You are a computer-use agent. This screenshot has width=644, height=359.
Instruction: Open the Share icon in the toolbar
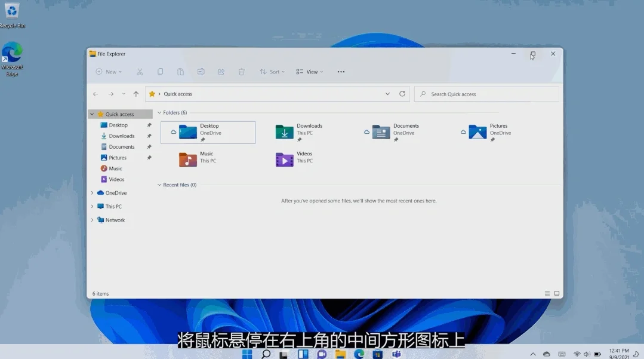(221, 71)
